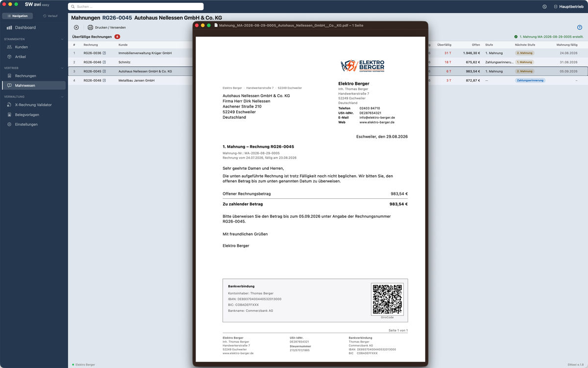Click the 2. Mahnung badge dated 05.09.2026
Screen dimensions: 588x368
(524, 71)
